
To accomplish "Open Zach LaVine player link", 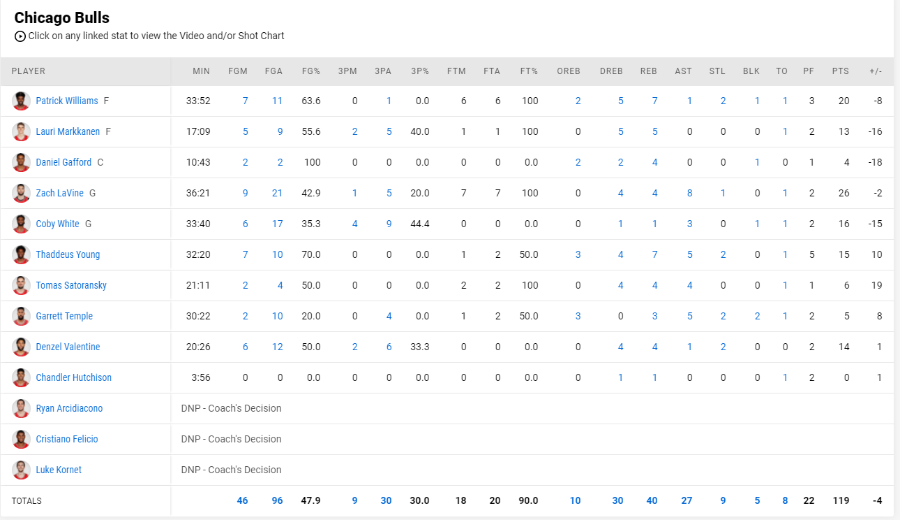I will 60,193.
